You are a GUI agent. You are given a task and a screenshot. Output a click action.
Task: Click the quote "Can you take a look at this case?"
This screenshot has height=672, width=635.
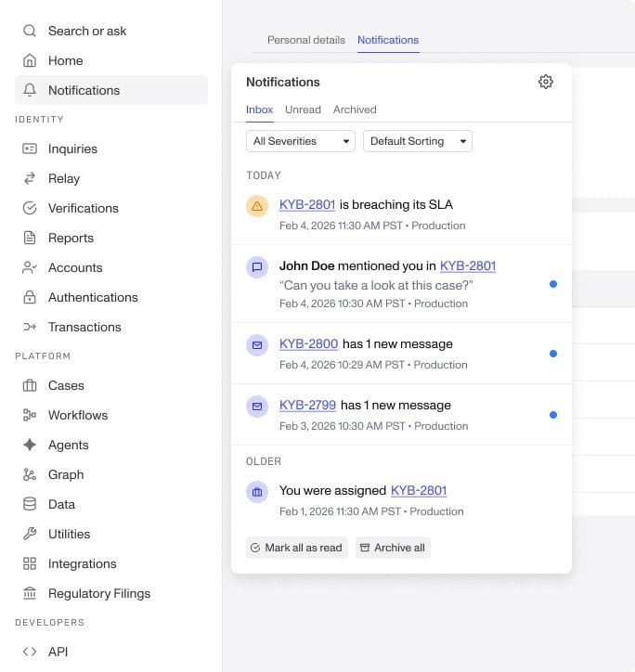[376, 286]
